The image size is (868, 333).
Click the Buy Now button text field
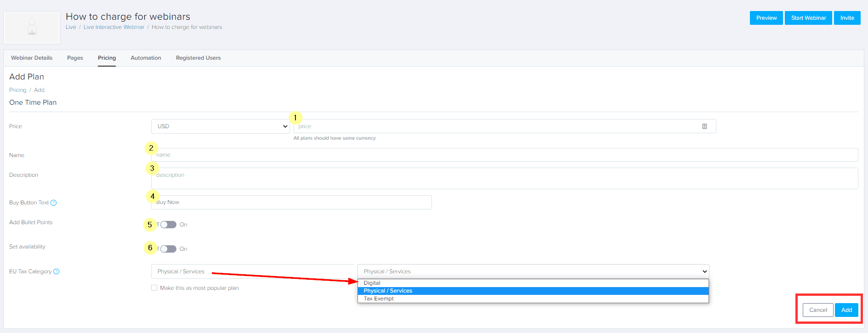click(x=291, y=202)
